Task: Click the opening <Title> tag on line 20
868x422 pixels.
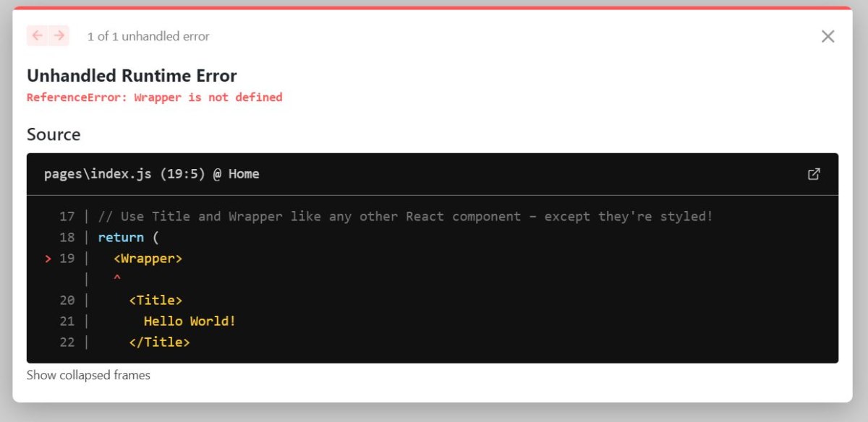Action: tap(156, 300)
